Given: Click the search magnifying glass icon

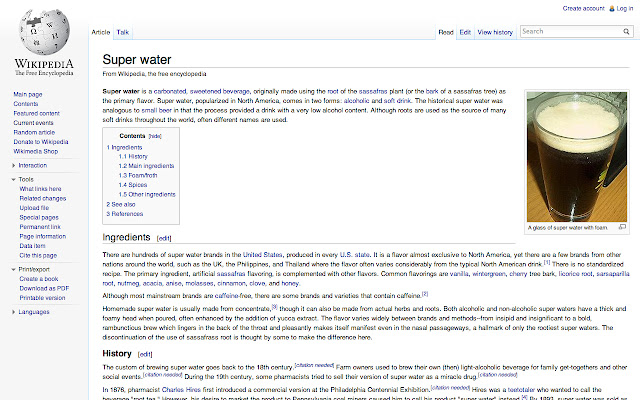Looking at the screenshot, I should [625, 31].
